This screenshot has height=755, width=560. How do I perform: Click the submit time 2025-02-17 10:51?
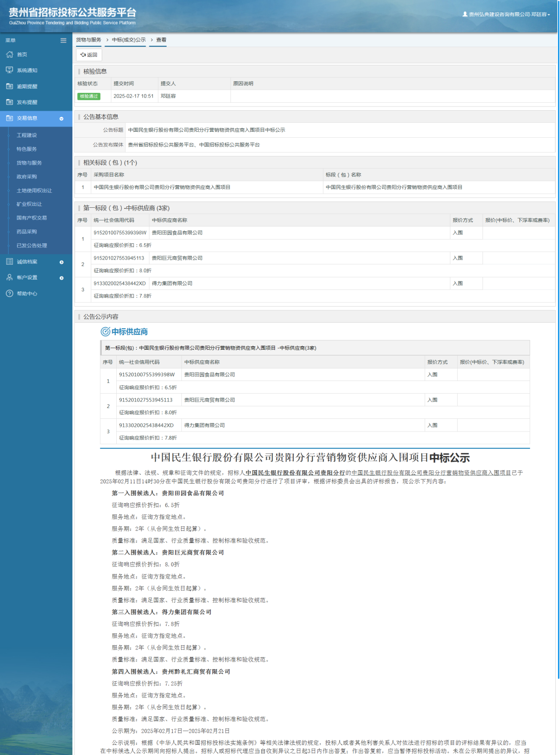133,96
